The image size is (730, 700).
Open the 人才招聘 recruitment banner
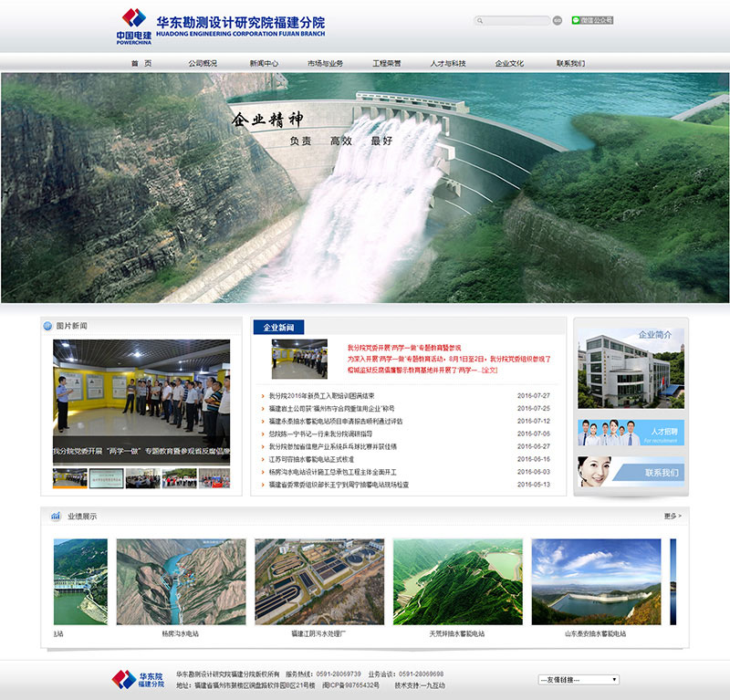(x=631, y=433)
